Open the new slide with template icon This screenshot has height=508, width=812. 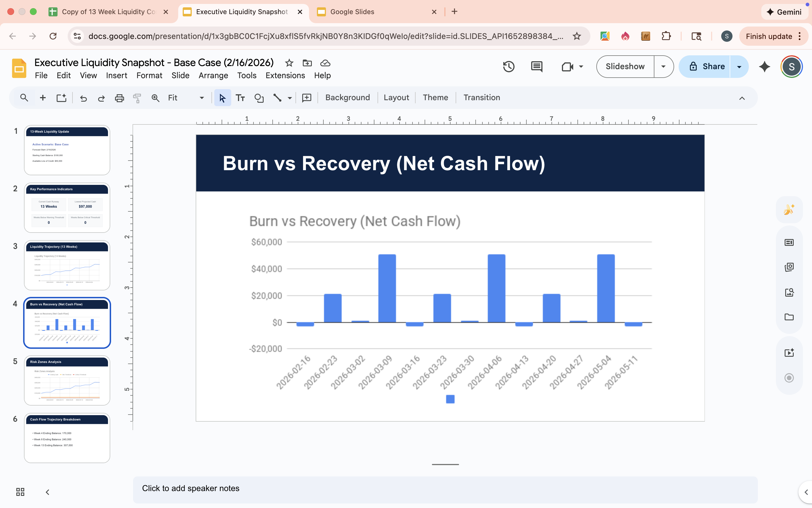pos(61,98)
